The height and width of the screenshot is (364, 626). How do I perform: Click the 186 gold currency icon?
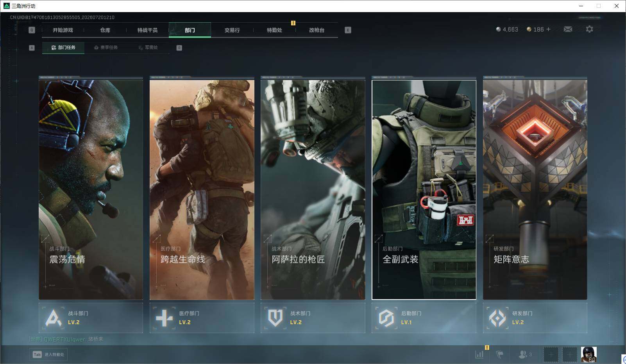(x=529, y=29)
